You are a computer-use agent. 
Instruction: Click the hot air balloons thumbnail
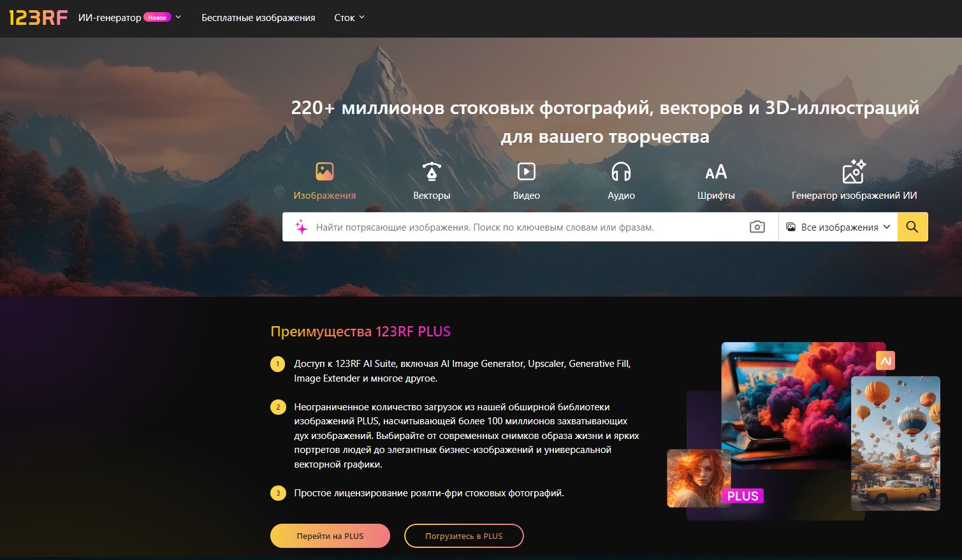tap(896, 443)
